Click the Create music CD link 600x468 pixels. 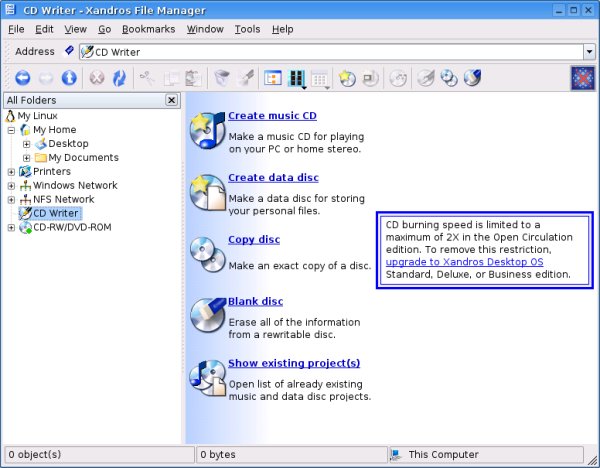(272, 116)
